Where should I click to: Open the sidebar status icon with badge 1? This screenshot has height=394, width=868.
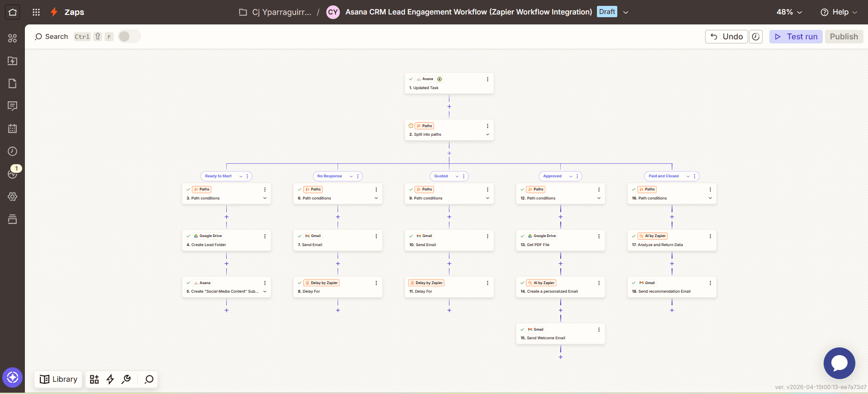point(12,174)
